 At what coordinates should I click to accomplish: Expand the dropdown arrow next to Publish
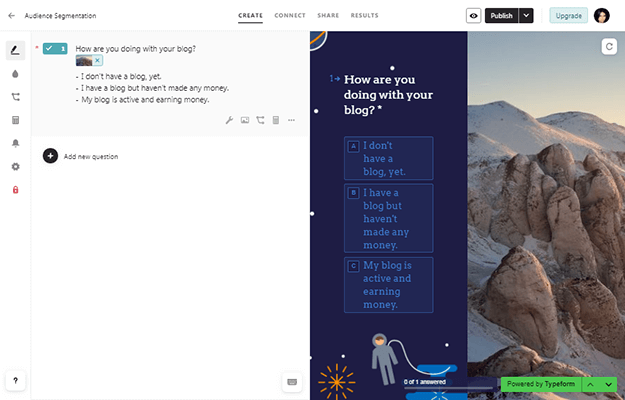click(526, 16)
